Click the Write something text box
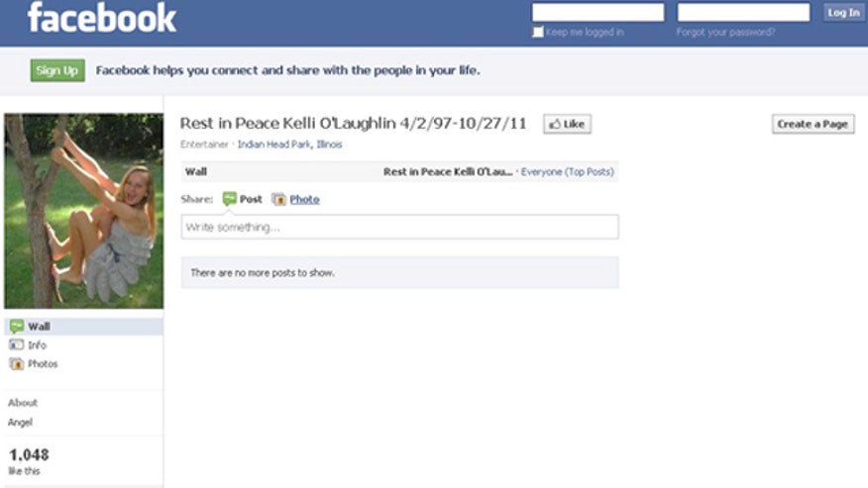 [399, 227]
